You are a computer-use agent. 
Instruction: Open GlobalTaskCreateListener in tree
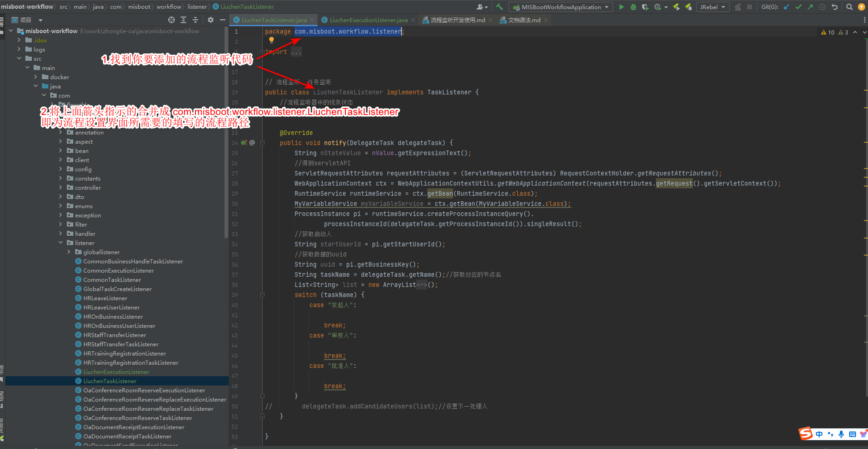pos(117,289)
